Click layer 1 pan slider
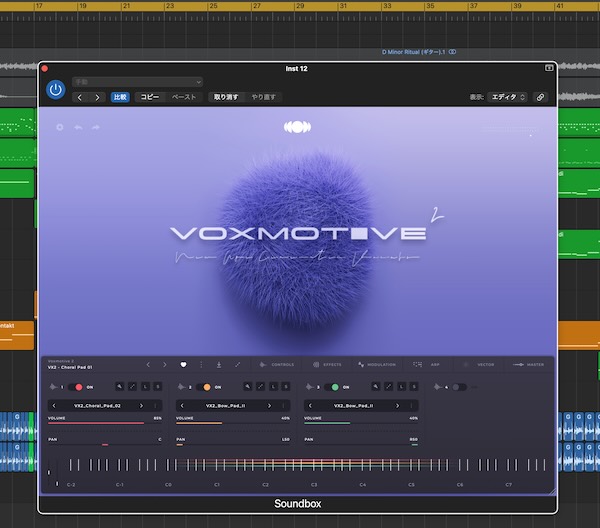600x528 pixels. (104, 445)
